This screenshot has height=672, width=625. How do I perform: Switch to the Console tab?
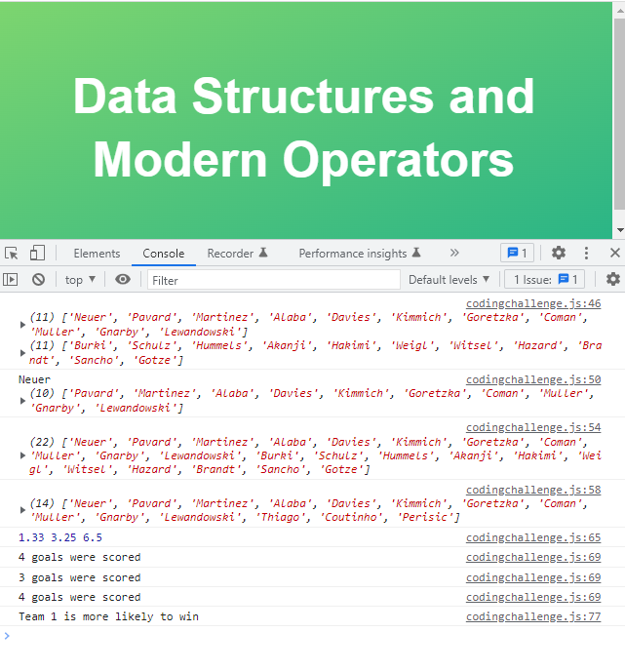(x=164, y=254)
